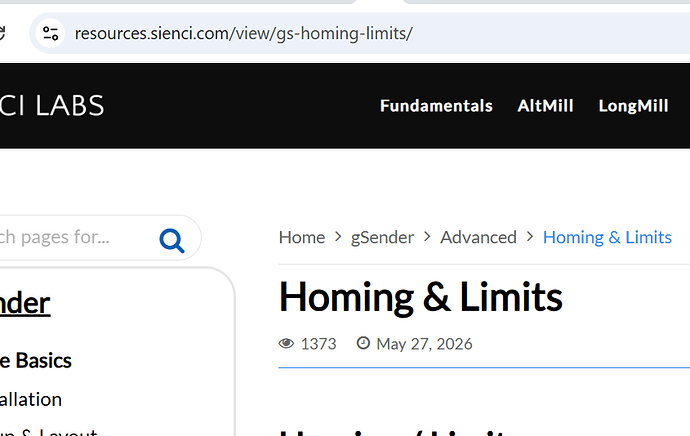Click the view count 1373
Image resolution: width=690 pixels, height=436 pixels.
(x=319, y=344)
